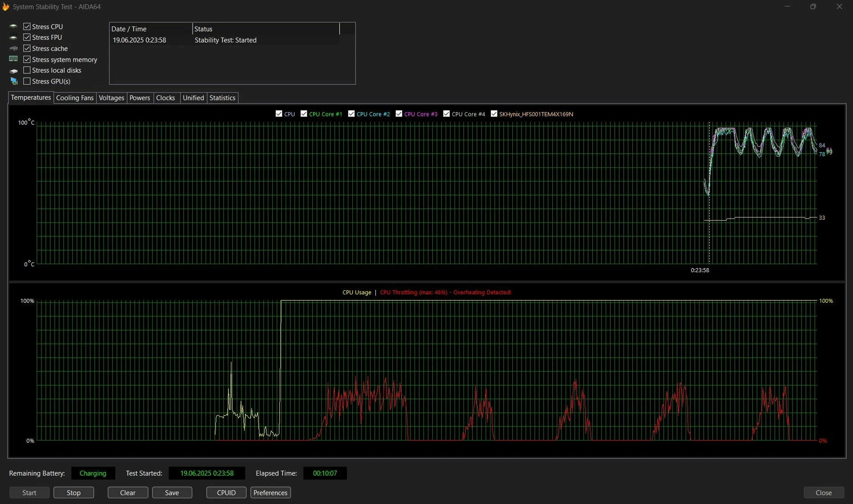Restore down the AIDA64 window
This screenshot has height=504, width=853.
point(813,7)
